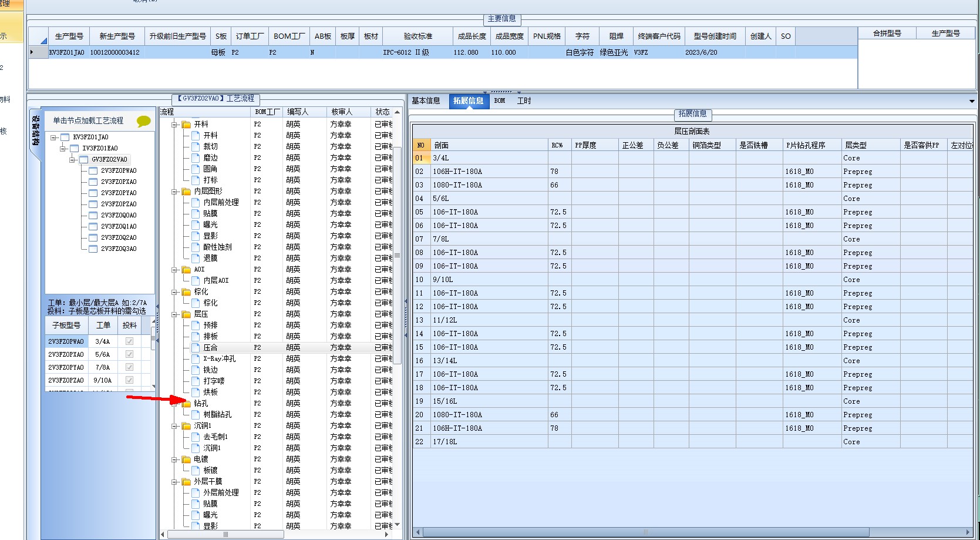Image resolution: width=980 pixels, height=540 pixels.
Task: Click the 退膜 step document icon
Action: click(196, 259)
